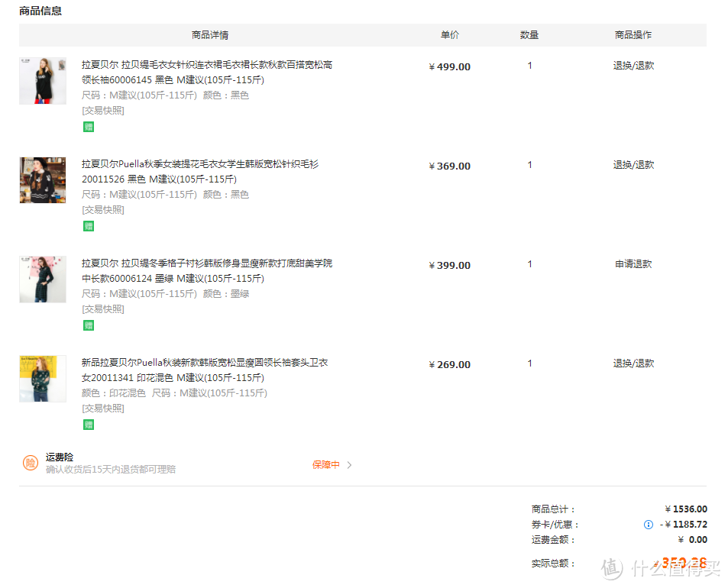View 交易快照 for the ¥499.00 item
Screen dimensions: 728x588
click(x=103, y=111)
